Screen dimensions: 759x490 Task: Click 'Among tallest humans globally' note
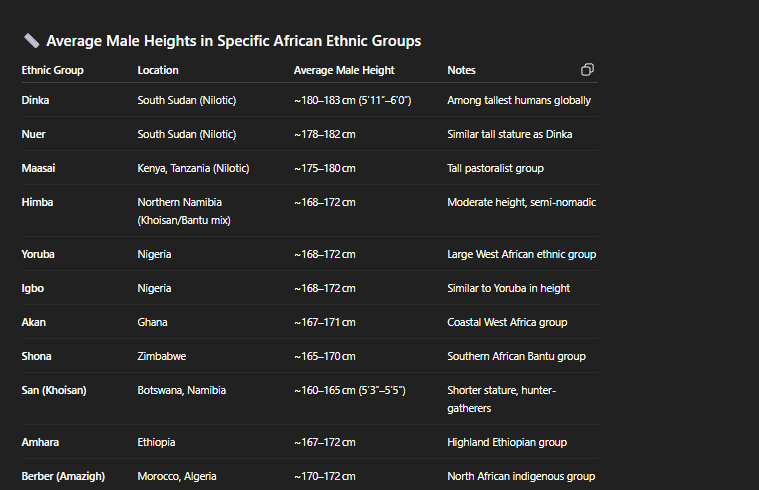click(519, 100)
